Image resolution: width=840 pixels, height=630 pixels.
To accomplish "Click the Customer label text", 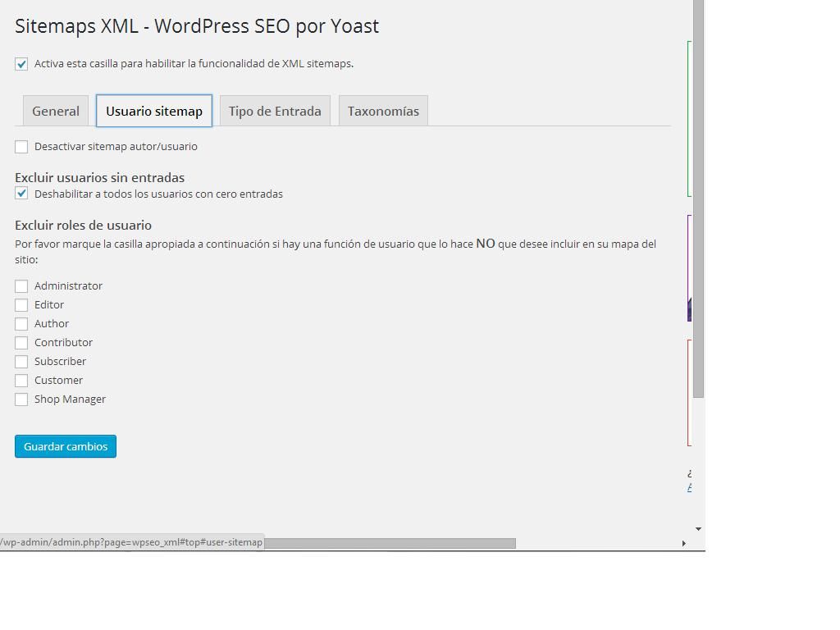I will 58,381.
